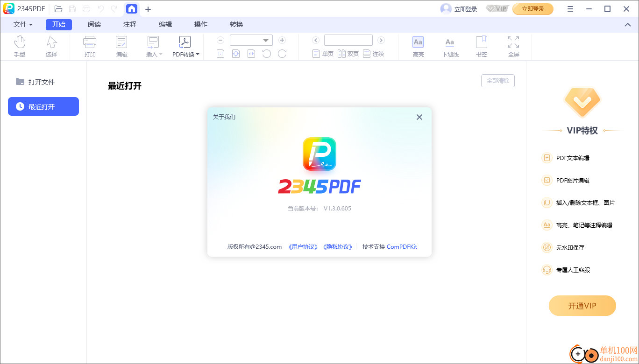
Task: Open the Edit (编辑) toolbar tool
Action: point(122,47)
